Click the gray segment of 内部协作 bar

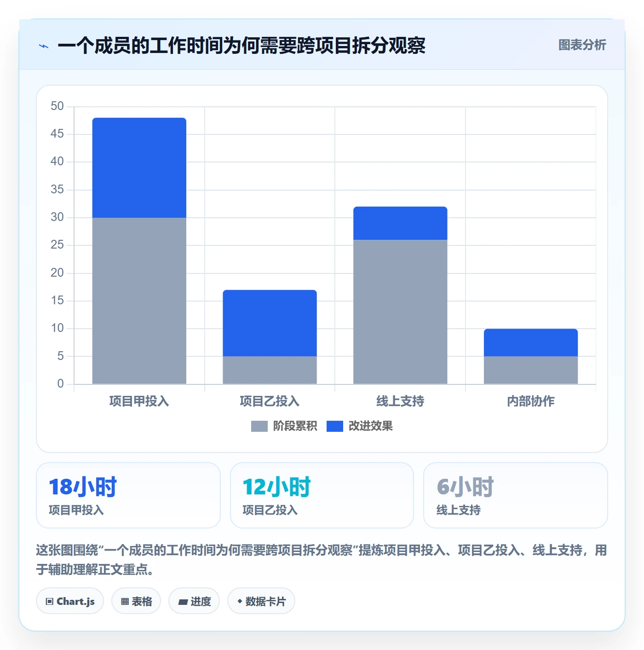point(531,370)
